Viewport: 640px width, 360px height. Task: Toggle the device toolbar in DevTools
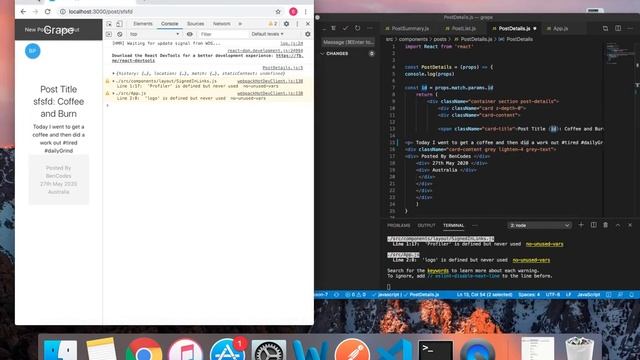tap(120, 24)
